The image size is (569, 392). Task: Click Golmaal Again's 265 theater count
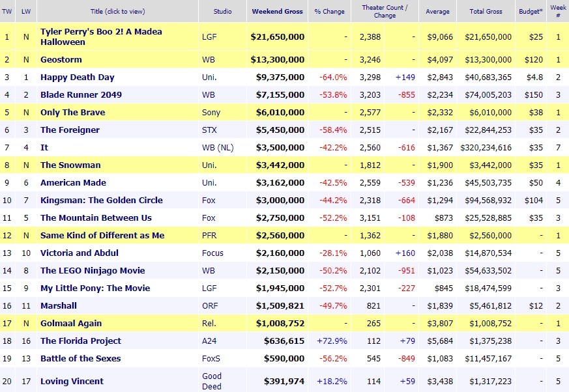(373, 324)
